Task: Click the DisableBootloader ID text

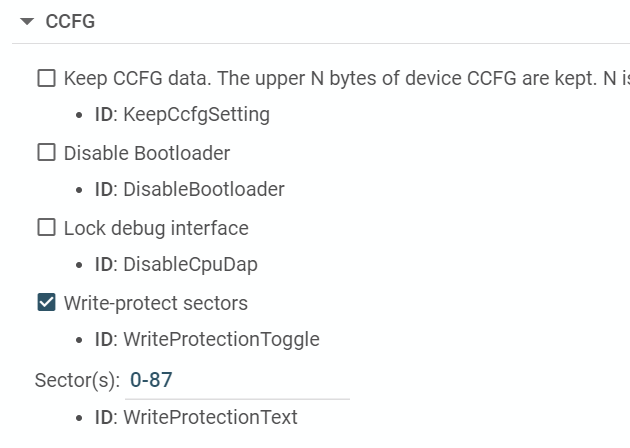Action: click(203, 189)
